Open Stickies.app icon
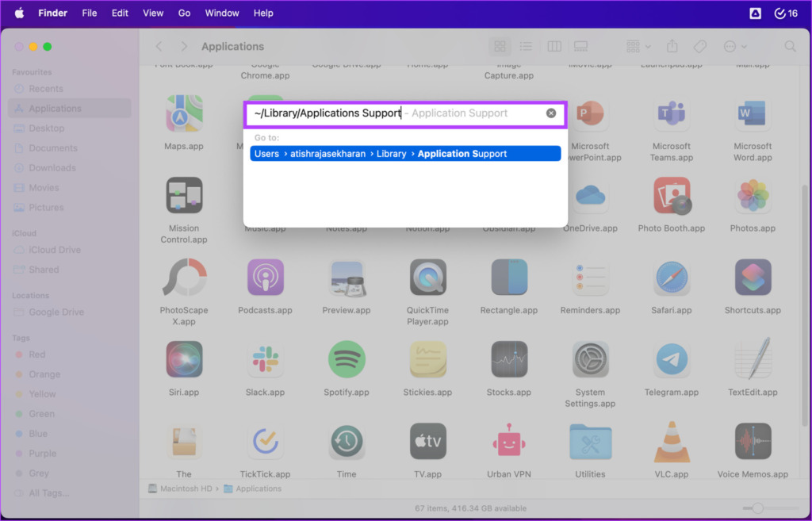Viewport: 812px width, 521px height. click(x=427, y=359)
